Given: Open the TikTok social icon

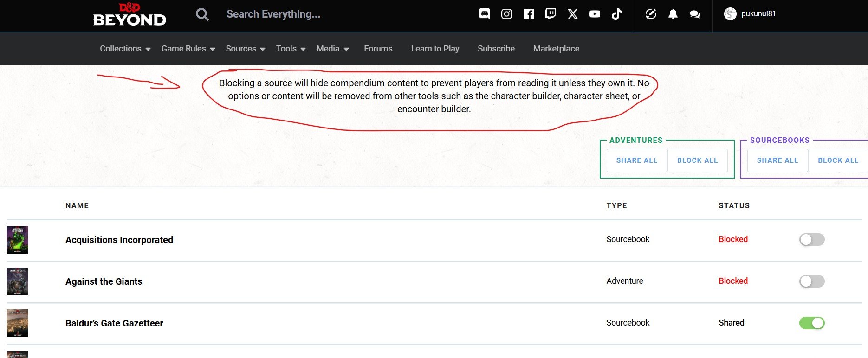Looking at the screenshot, I should (x=616, y=14).
